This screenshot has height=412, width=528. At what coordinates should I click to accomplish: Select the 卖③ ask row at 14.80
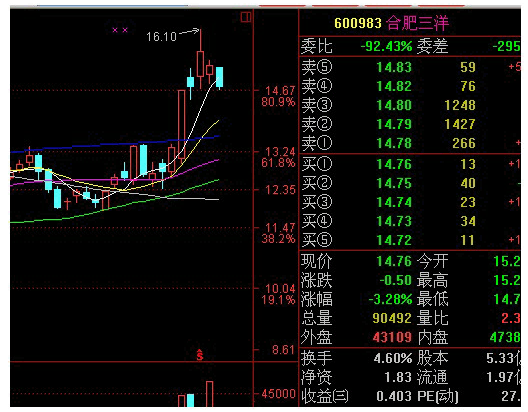tap(410, 105)
